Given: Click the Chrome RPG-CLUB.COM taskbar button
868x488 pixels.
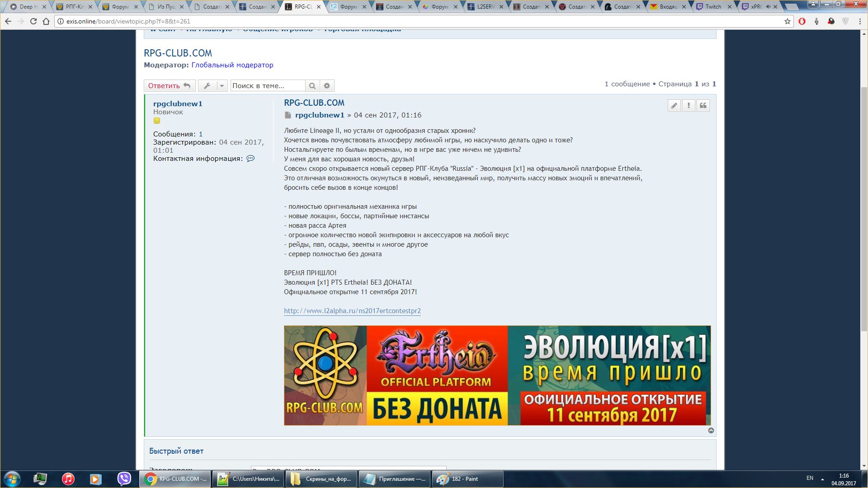Looking at the screenshot, I should click(175, 479).
